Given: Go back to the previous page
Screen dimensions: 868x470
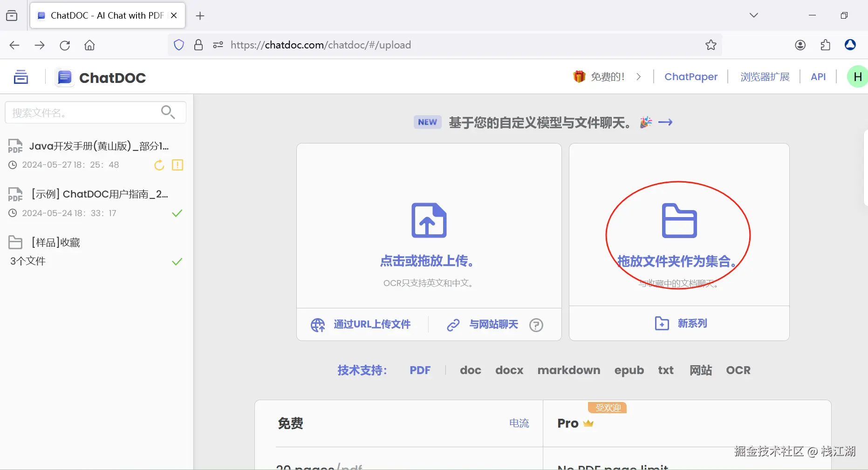Looking at the screenshot, I should point(14,45).
